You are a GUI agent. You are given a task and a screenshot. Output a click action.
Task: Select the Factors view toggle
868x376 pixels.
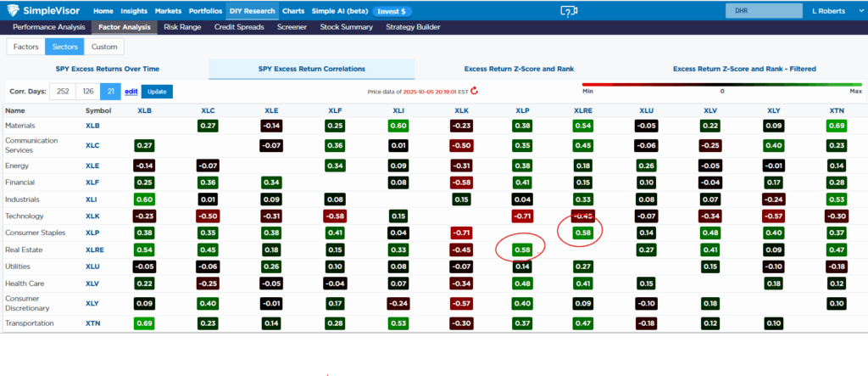tap(25, 48)
